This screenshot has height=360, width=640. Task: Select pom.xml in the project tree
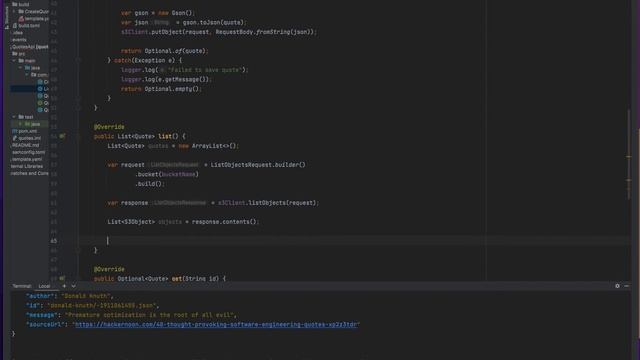(25, 131)
